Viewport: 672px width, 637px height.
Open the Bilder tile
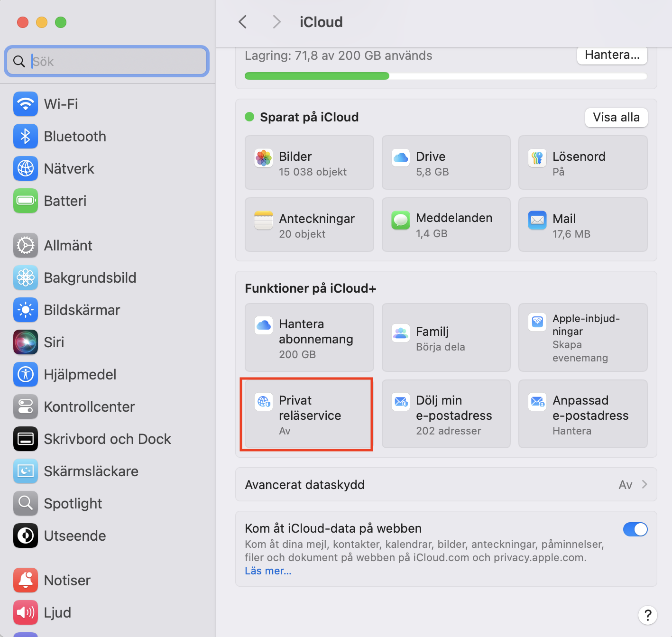tap(309, 162)
